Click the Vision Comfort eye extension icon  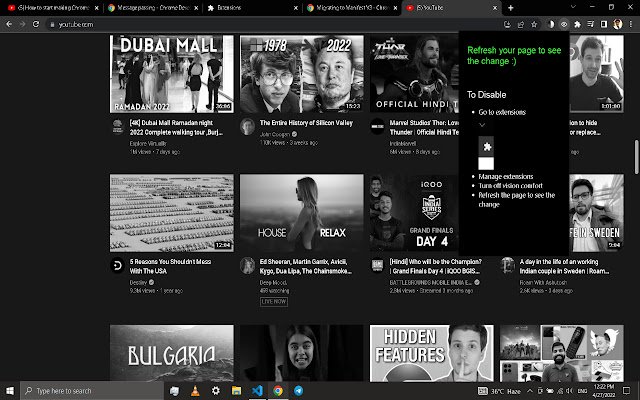coord(564,24)
